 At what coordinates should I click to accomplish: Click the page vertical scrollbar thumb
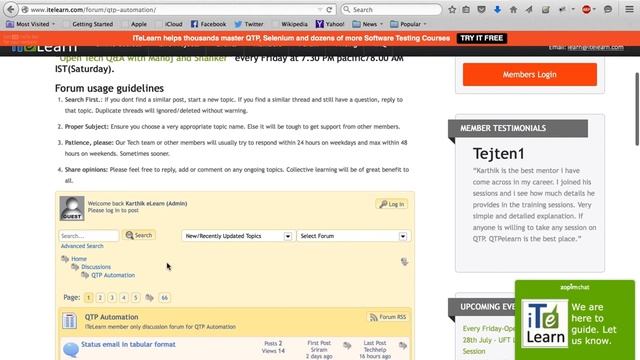click(x=637, y=109)
